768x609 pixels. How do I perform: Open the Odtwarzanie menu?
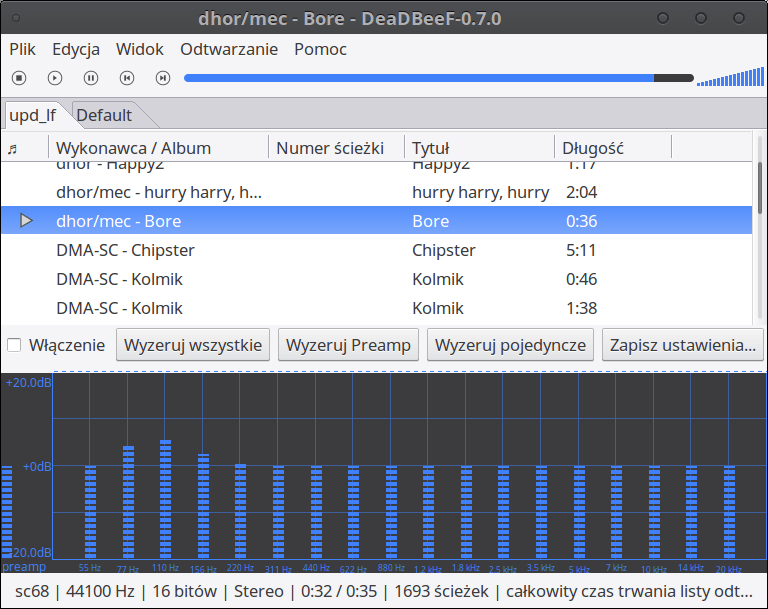tap(229, 49)
